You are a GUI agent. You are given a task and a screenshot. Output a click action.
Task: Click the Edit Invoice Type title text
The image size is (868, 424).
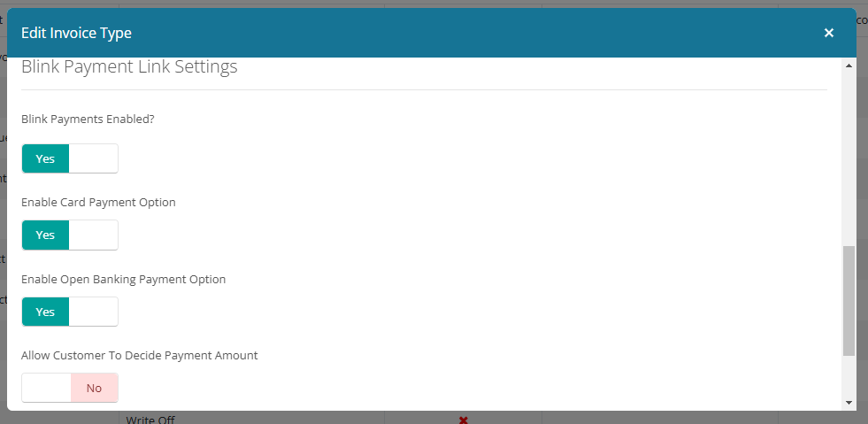(x=76, y=34)
